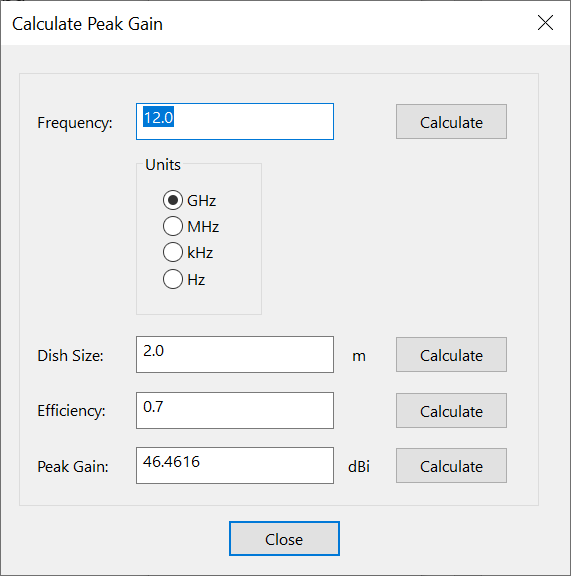The width and height of the screenshot is (571, 576).
Task: Close the dialog with the X icon
Action: (x=545, y=23)
